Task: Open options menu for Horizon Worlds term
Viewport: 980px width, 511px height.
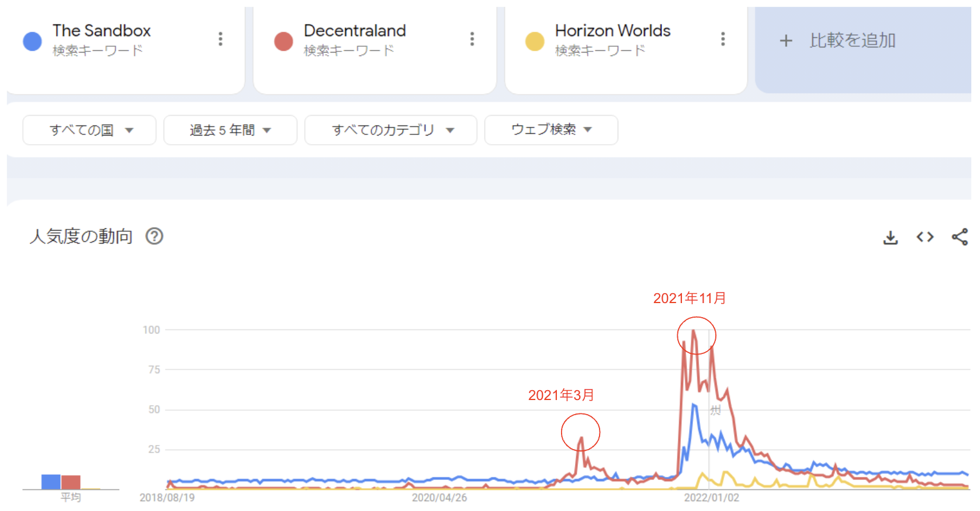Action: (723, 39)
